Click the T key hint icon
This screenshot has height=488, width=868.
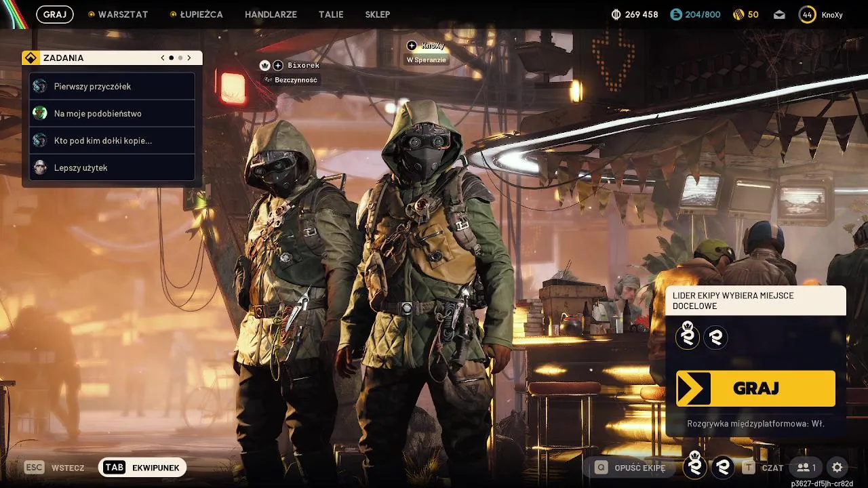coord(748,467)
